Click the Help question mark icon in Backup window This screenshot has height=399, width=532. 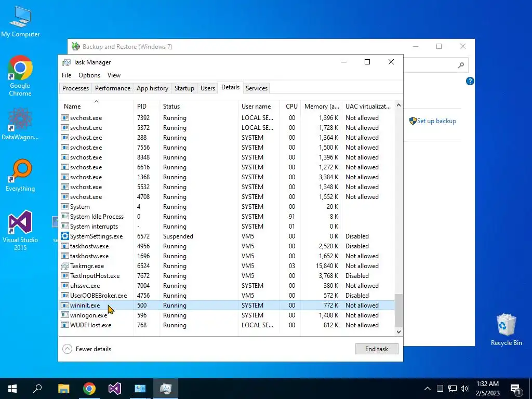click(470, 81)
